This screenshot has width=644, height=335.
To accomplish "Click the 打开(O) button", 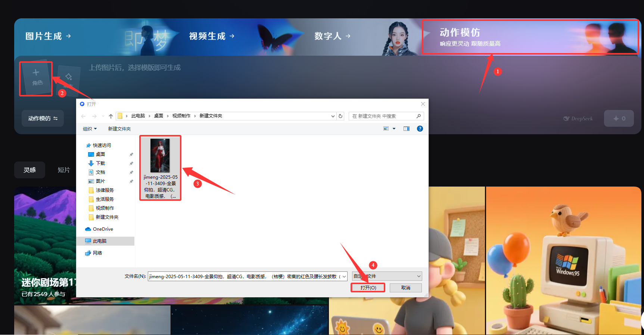I will [x=368, y=288].
